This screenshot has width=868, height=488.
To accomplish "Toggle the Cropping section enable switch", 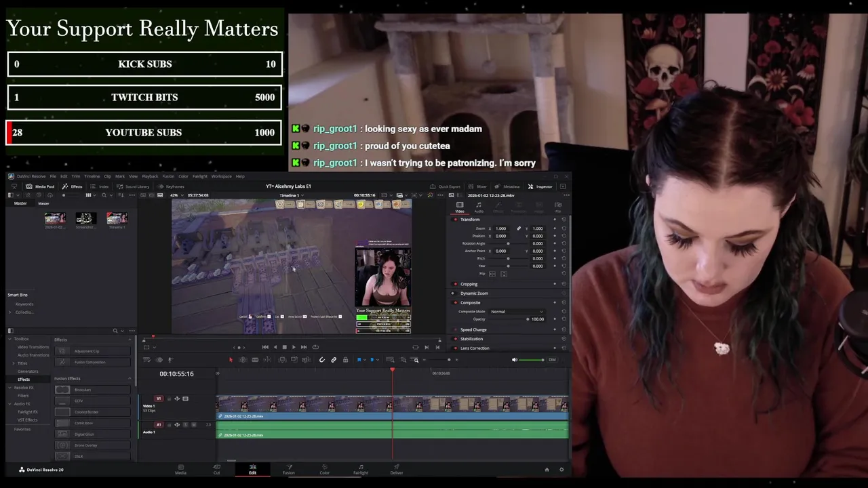I will (x=455, y=284).
